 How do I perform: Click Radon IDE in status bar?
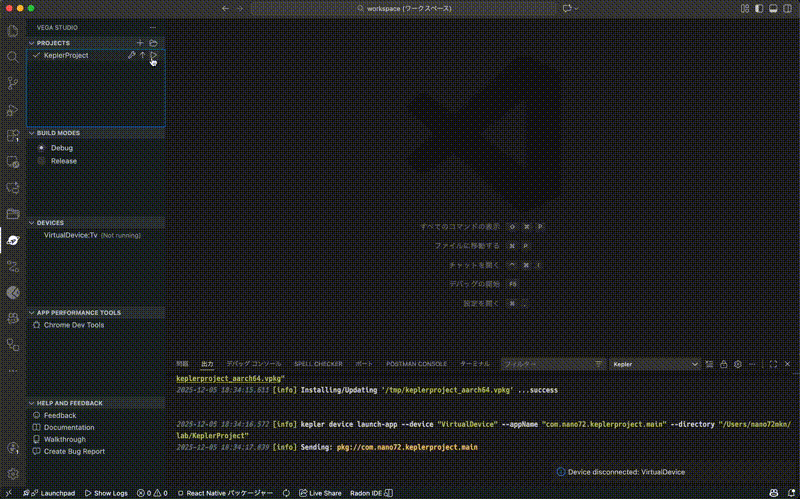pyautogui.click(x=371, y=493)
